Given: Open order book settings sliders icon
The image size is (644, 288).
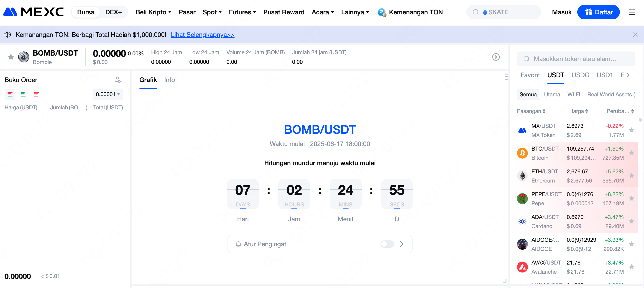Looking at the screenshot, I should pos(118,80).
